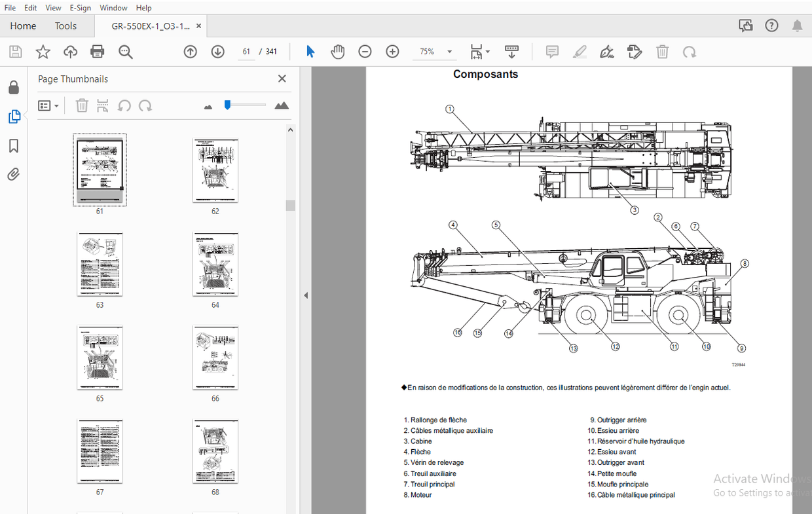Switch to the Tools tab
The image size is (812, 514).
[x=65, y=26]
